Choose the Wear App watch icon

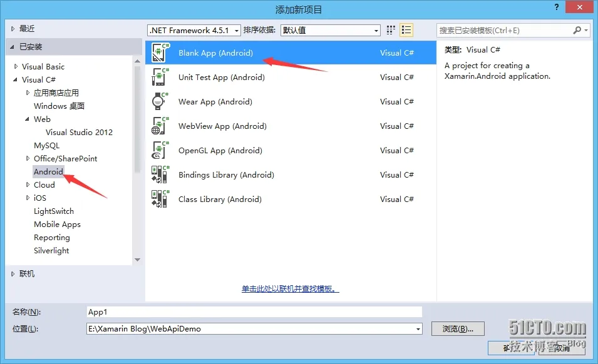pyautogui.click(x=160, y=101)
